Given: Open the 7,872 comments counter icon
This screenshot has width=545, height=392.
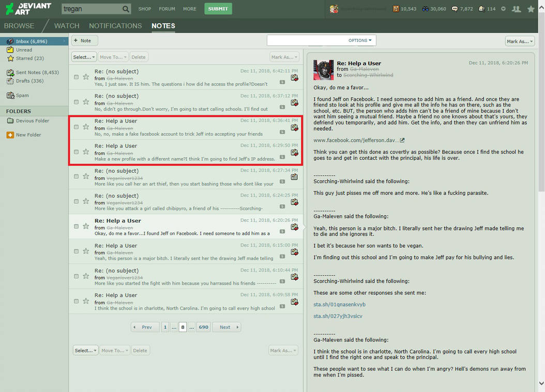Looking at the screenshot, I should click(455, 9).
